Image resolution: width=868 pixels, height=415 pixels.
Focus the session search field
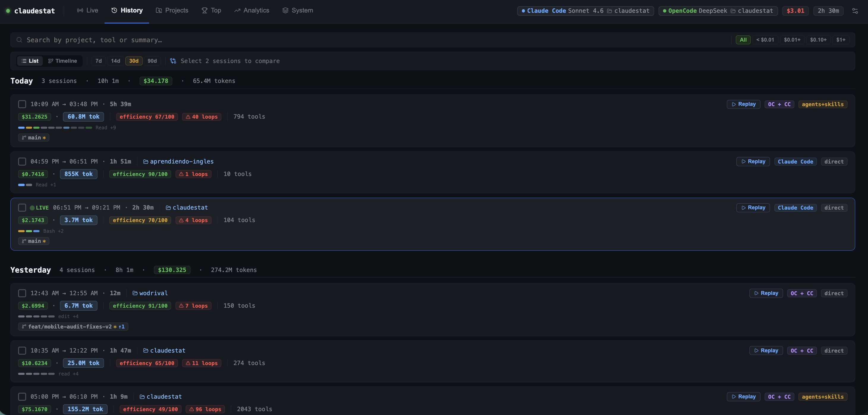[371, 40]
